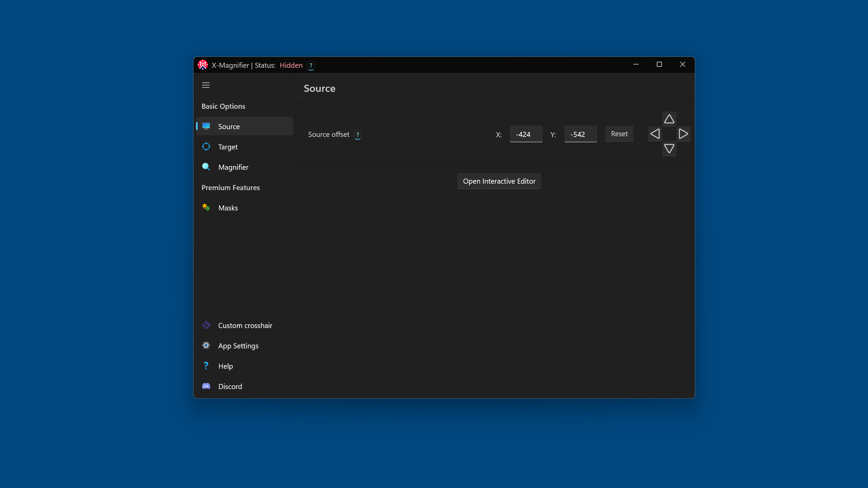The image size is (868, 488).
Task: Open App Settings gear icon
Action: click(x=206, y=345)
